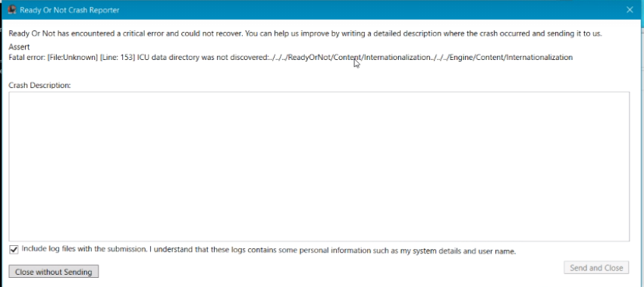Click the 'Fatal error' ICU data directory message
The height and width of the screenshot is (287, 644).
pyautogui.click(x=291, y=58)
